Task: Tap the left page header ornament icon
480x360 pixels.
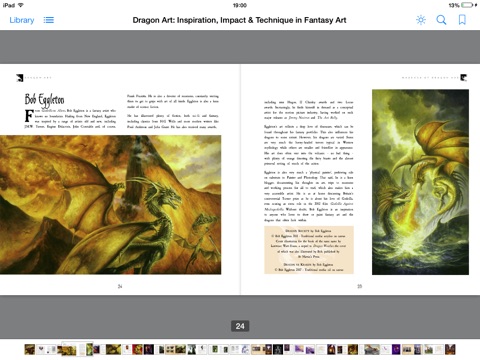Action: 20,78
